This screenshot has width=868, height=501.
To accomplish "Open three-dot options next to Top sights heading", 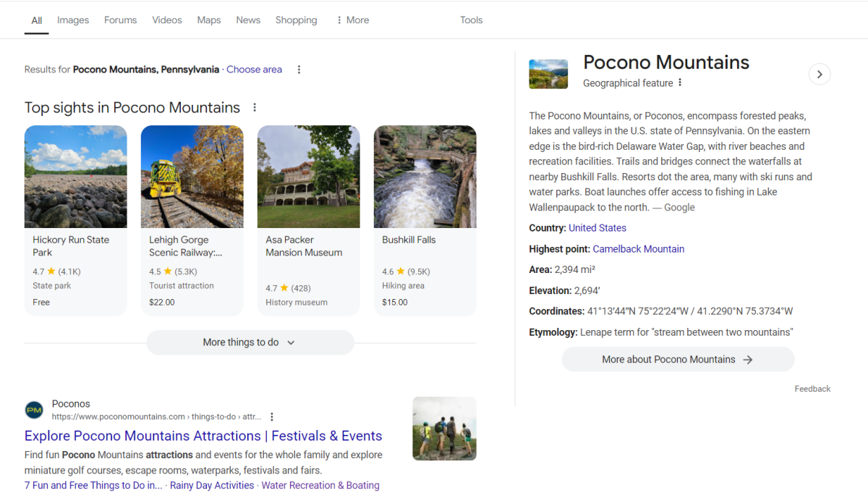I will tap(255, 107).
